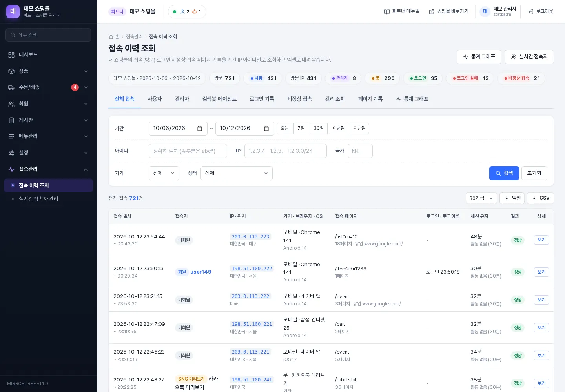Click the 아이디 input field
The height and width of the screenshot is (392, 565).
click(188, 151)
